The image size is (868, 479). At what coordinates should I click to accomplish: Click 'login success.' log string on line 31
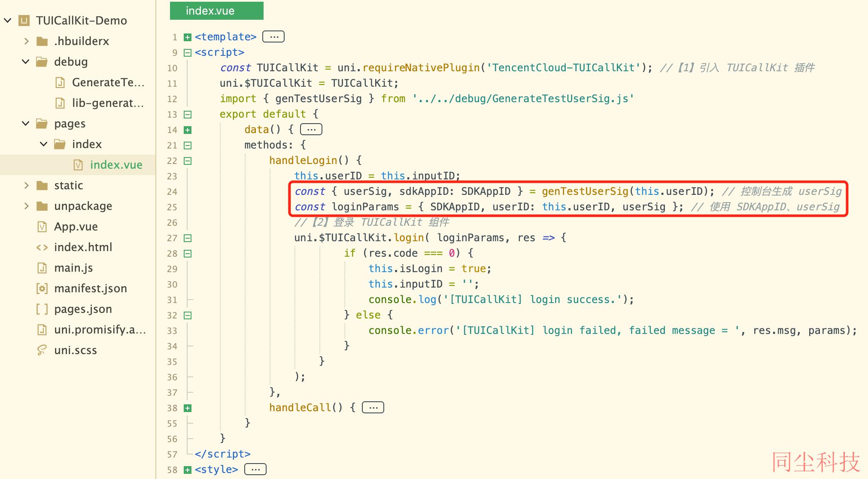tap(532, 300)
